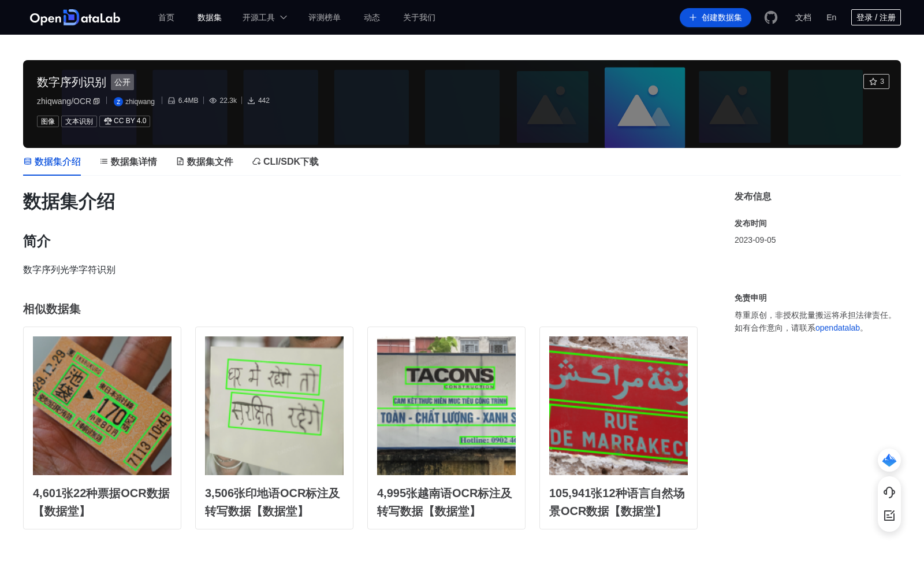Click the 22.3k views eye icon
Viewport: 924px width, 578px height.
[x=213, y=101]
